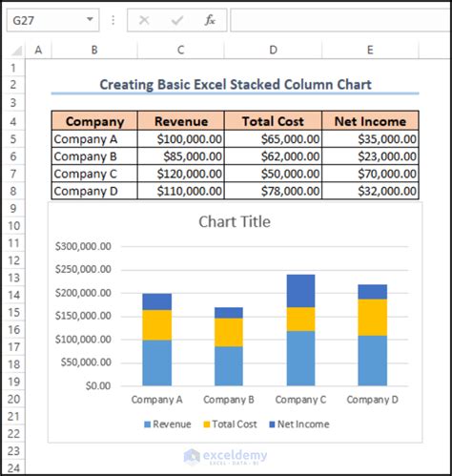Click Company C's Net Income bar segment
The width and height of the screenshot is (452, 476).
click(x=300, y=291)
